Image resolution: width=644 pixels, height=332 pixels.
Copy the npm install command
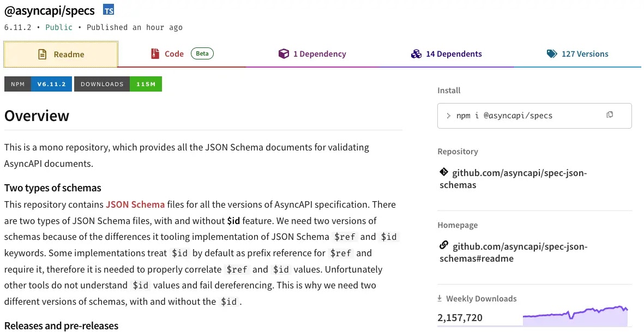[610, 114]
